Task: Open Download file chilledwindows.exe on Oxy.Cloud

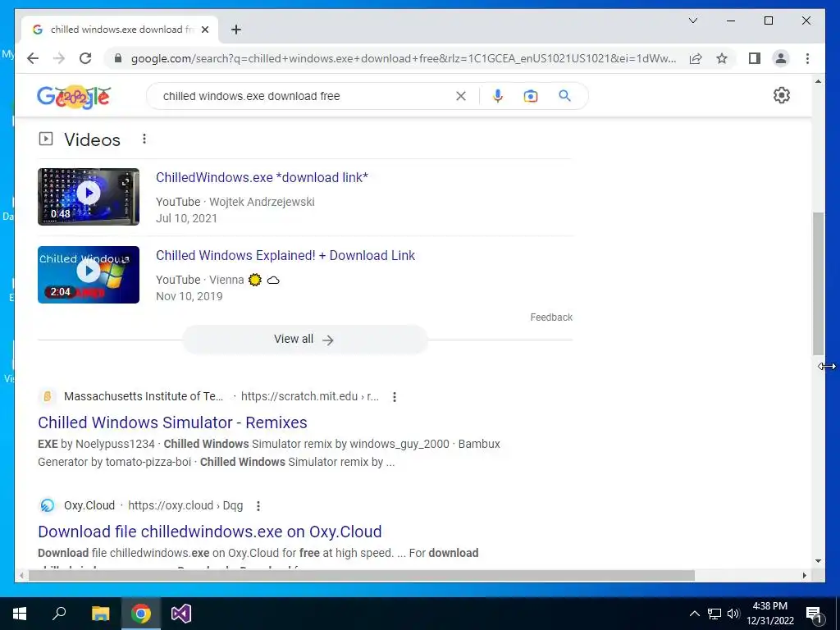Action: (209, 532)
